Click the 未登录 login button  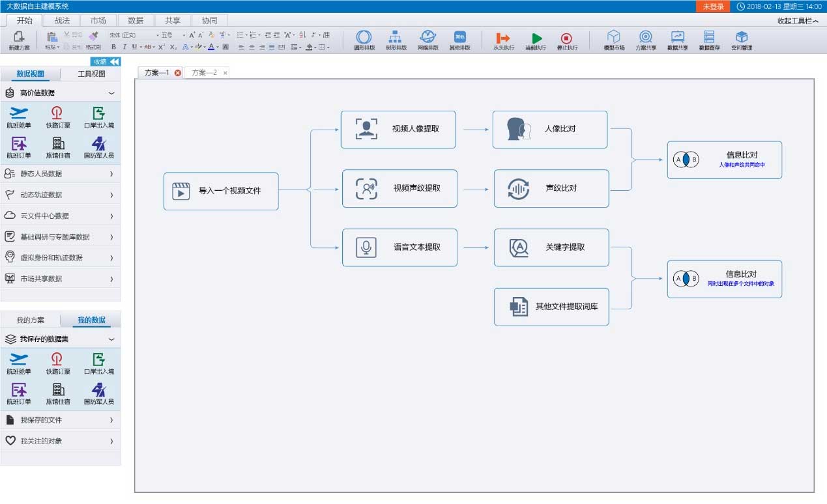click(x=713, y=7)
